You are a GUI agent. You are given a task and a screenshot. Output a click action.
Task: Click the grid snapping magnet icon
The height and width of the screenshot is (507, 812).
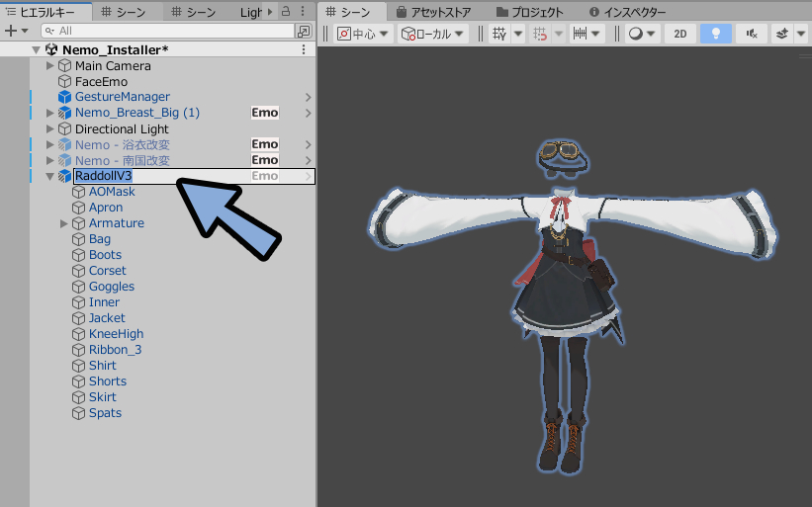coord(541,34)
